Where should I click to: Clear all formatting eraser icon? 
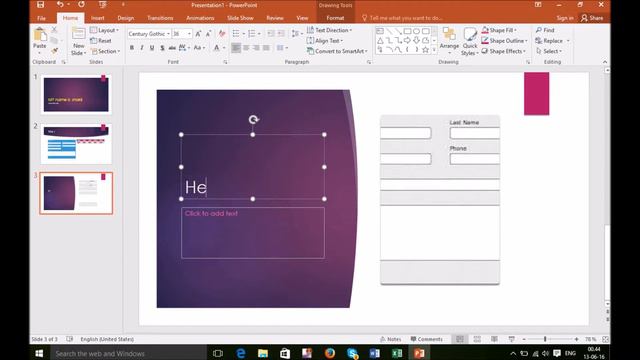point(222,34)
